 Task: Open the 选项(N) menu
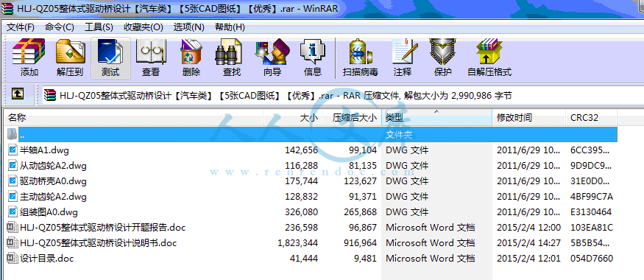[x=188, y=27]
